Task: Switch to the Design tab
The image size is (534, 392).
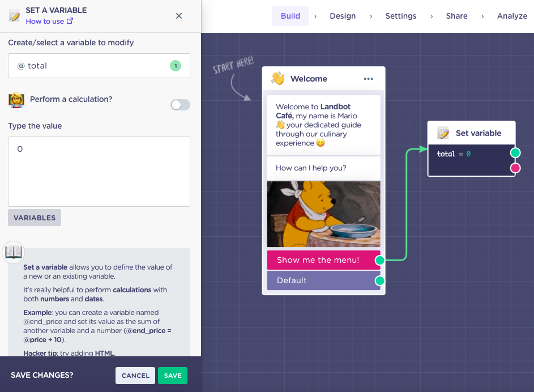Action: click(x=343, y=16)
